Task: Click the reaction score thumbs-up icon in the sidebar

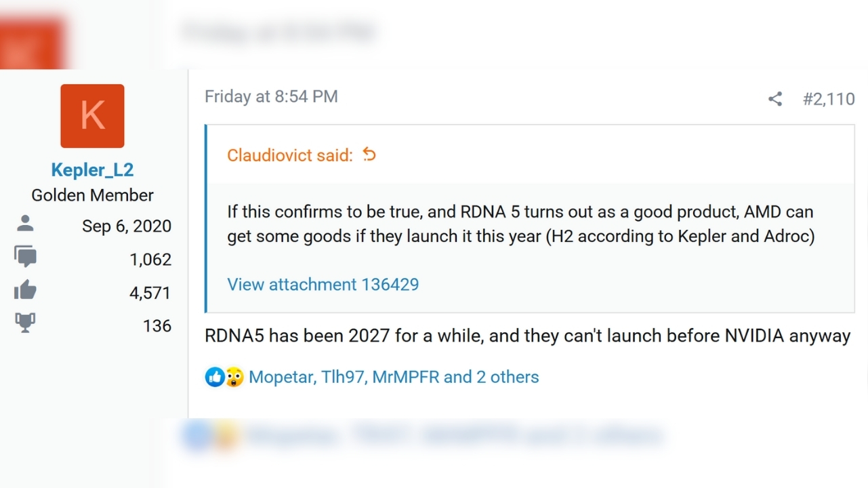Action: pos(25,291)
